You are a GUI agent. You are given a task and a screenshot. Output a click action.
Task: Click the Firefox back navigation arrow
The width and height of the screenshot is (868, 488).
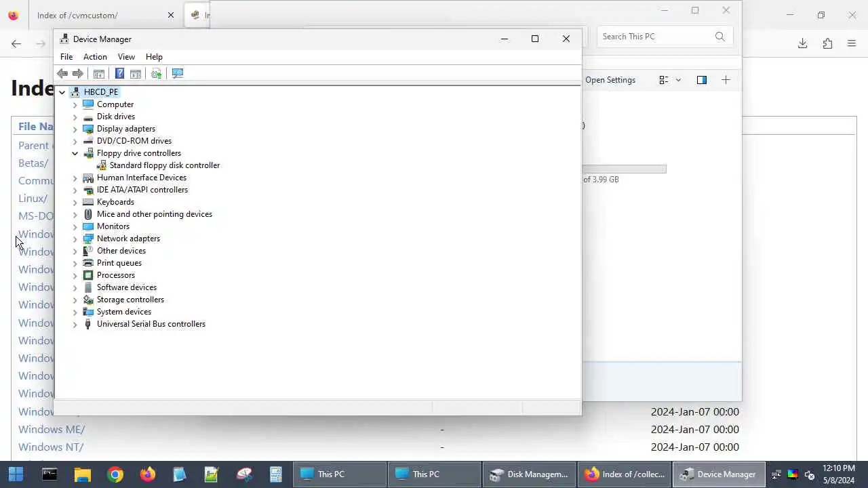tap(16, 43)
